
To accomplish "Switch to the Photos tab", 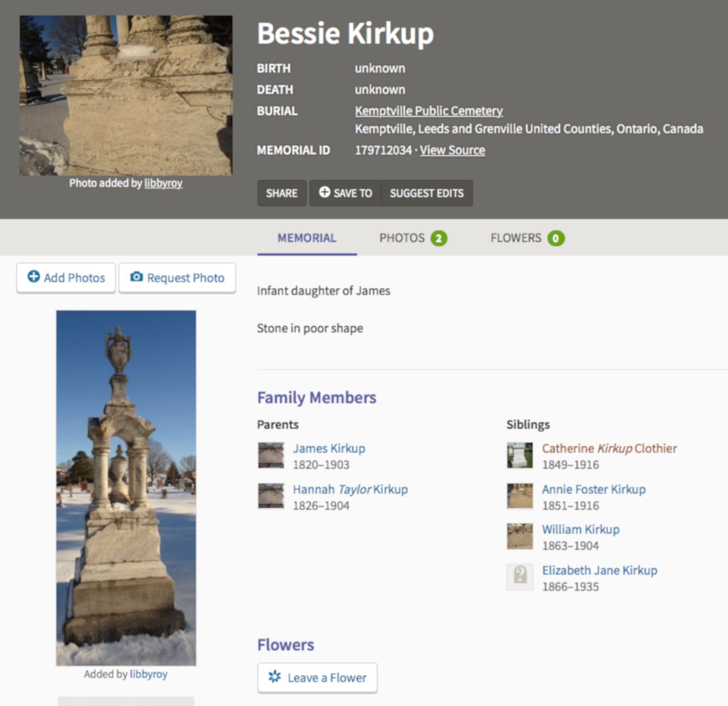I will 413,238.
